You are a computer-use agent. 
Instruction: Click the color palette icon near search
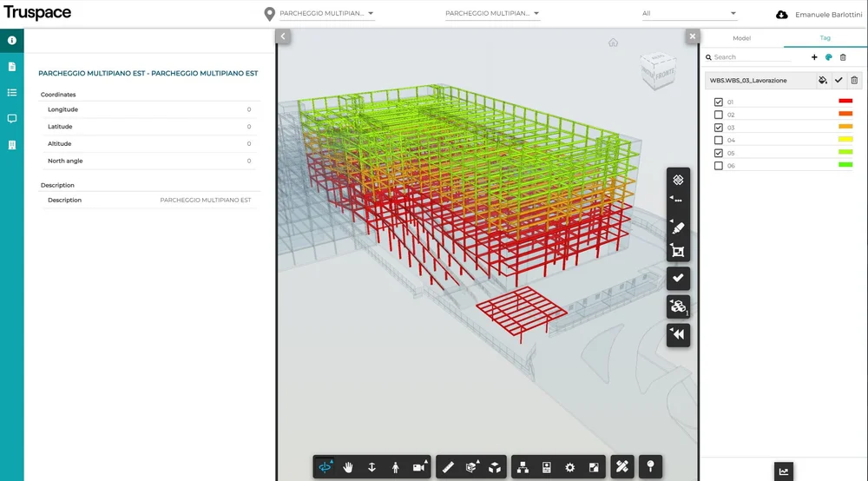[829, 57]
